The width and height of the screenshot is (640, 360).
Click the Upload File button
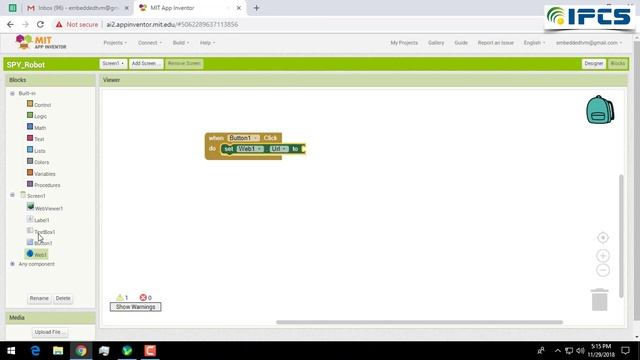50,332
